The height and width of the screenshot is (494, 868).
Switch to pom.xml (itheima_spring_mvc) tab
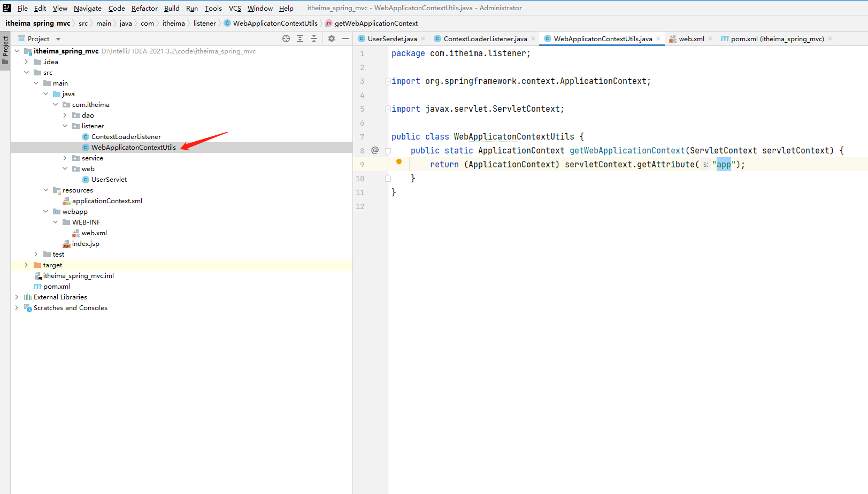(x=777, y=38)
